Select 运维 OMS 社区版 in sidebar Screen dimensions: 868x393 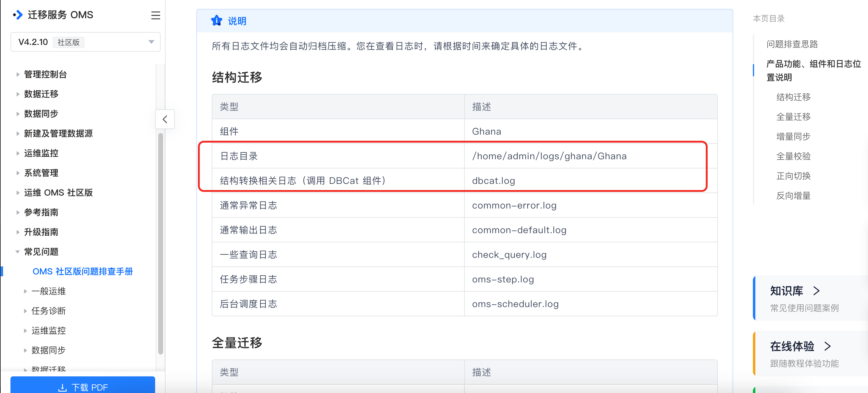[58, 192]
